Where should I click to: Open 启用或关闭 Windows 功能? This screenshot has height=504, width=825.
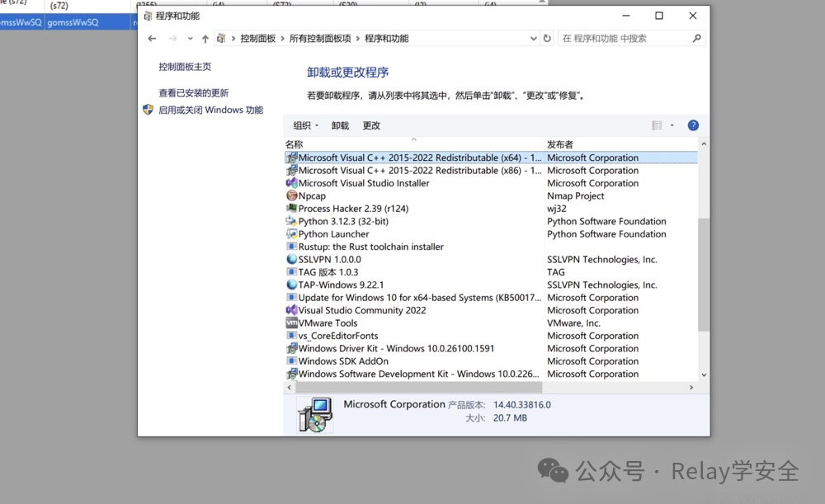(210, 110)
